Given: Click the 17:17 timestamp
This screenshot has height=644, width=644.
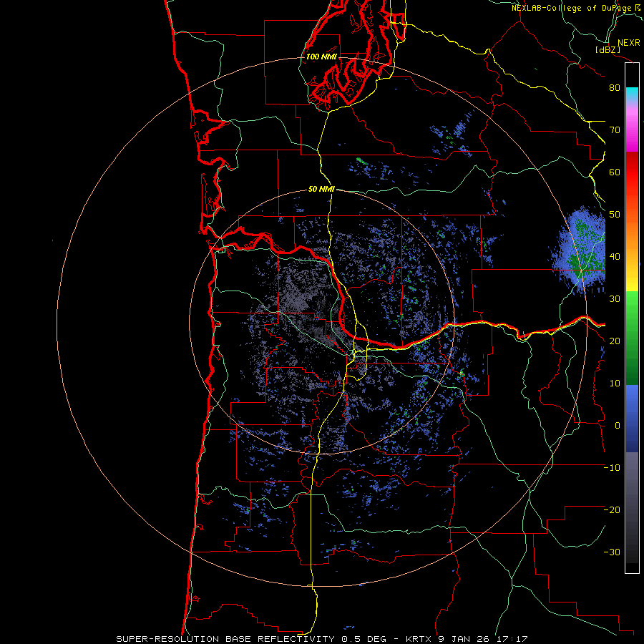Looking at the screenshot, I should 512,639.
